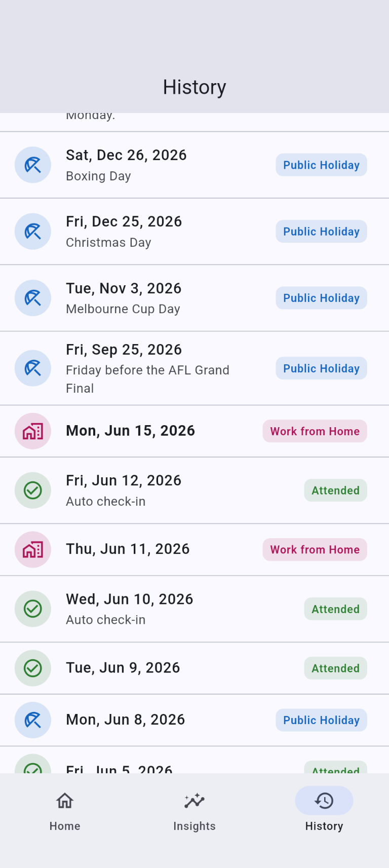Viewport: 389px width, 868px height.
Task: Tap the Melbourne Cup Day holiday icon
Action: point(33,298)
